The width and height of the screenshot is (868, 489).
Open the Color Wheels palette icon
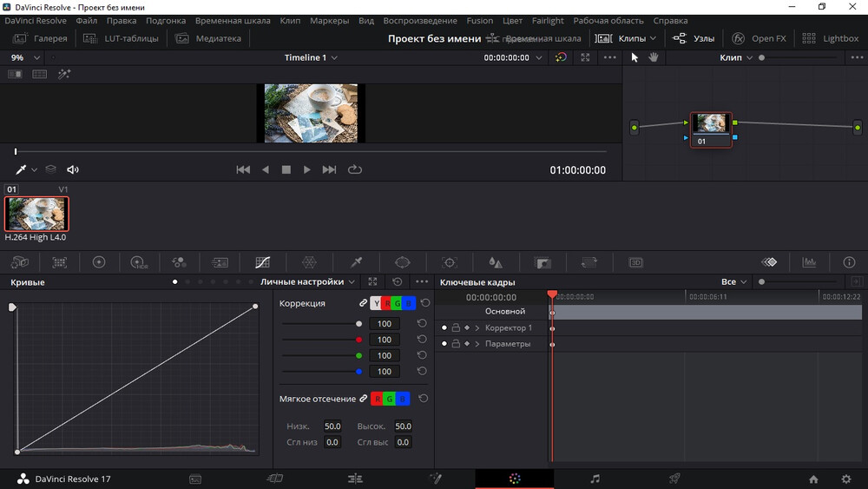[99, 262]
